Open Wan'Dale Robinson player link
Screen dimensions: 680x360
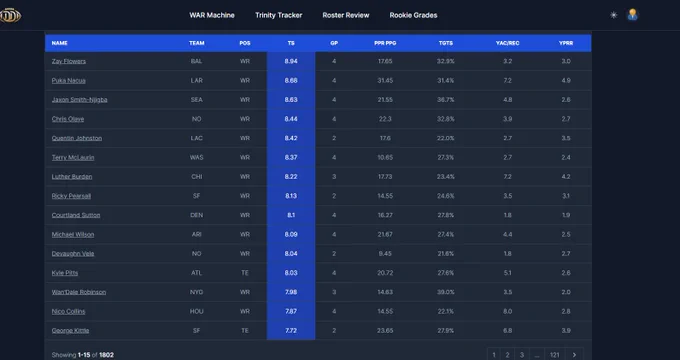(x=78, y=292)
